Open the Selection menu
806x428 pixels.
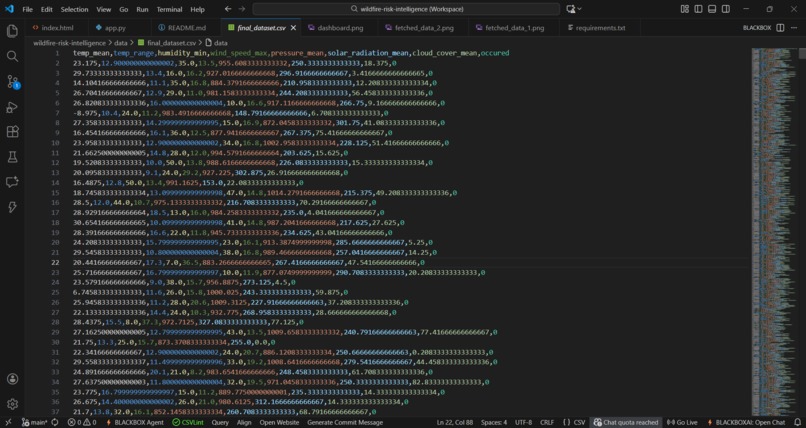(74, 9)
